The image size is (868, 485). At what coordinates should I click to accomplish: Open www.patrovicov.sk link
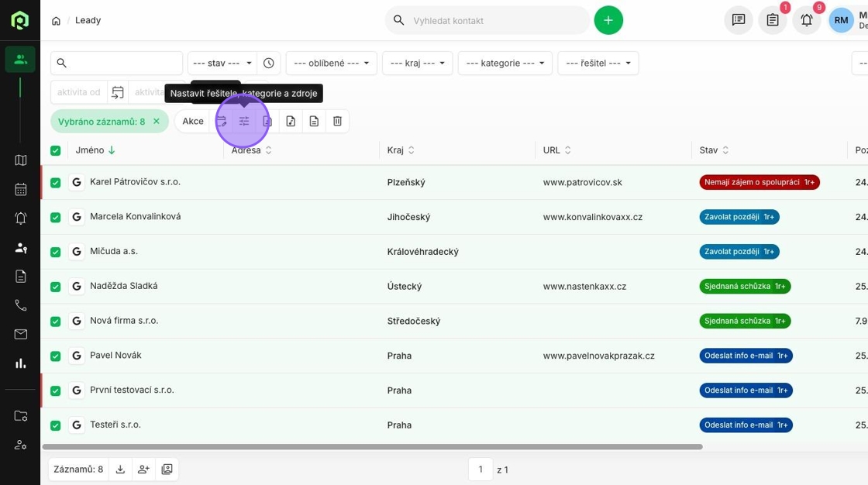click(x=582, y=182)
